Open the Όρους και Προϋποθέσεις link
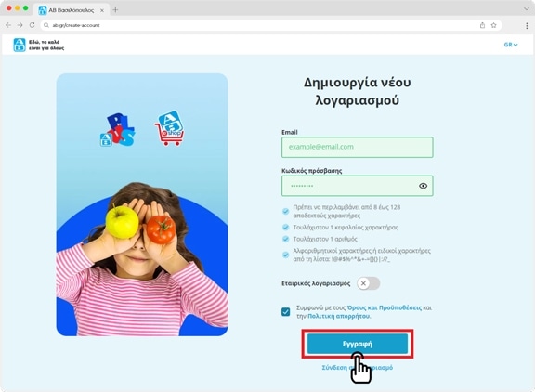Image resolution: width=535 pixels, height=392 pixels. point(385,307)
